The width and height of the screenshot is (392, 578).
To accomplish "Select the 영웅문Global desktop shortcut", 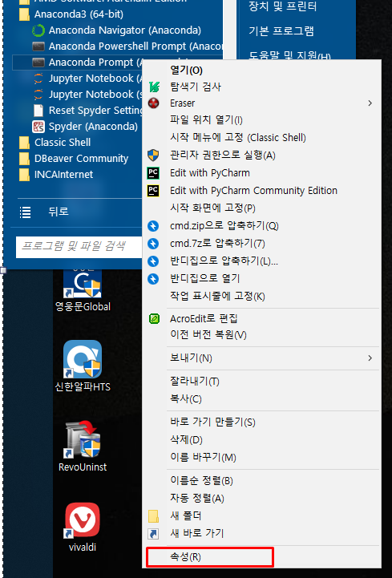I will click(x=83, y=290).
